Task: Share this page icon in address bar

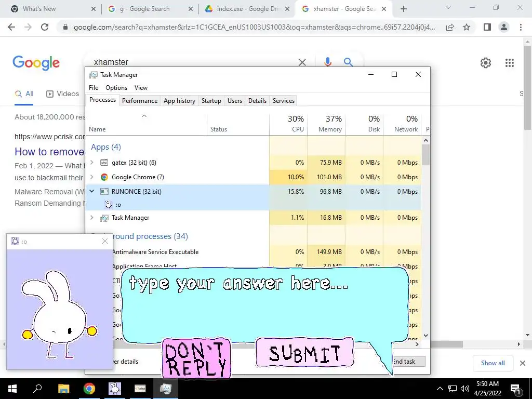Action: (450, 27)
